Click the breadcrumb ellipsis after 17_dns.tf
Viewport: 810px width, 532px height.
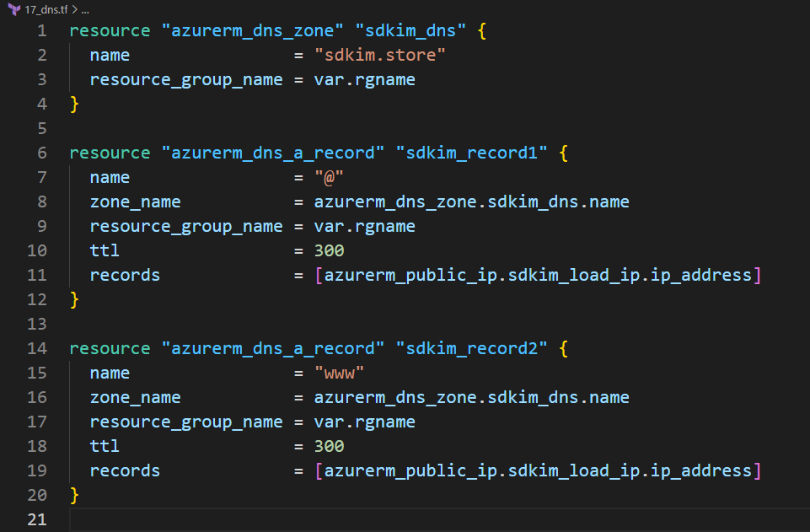coord(85,10)
